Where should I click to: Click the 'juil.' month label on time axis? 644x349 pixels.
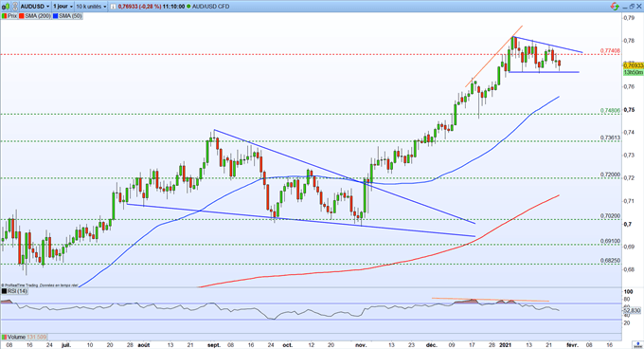click(x=65, y=345)
